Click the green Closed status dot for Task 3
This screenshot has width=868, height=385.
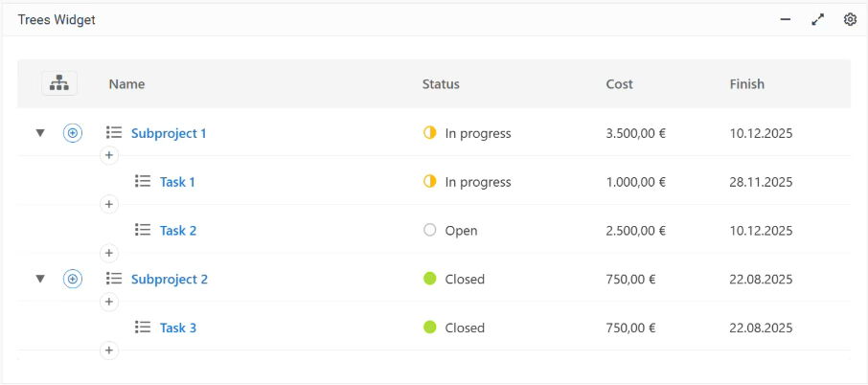coord(429,328)
